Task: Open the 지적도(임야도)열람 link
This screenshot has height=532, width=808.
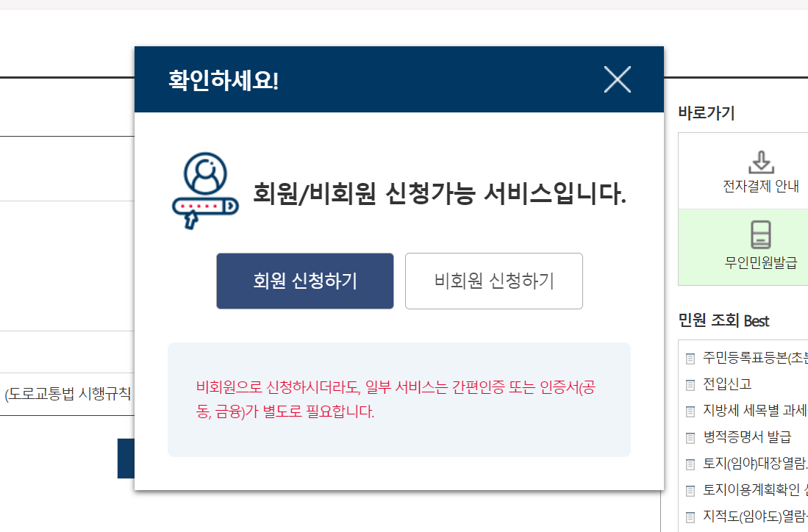Action: pyautogui.click(x=756, y=516)
